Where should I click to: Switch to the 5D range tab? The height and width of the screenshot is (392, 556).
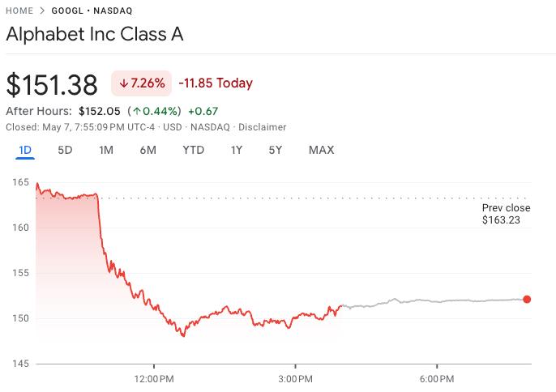[65, 150]
